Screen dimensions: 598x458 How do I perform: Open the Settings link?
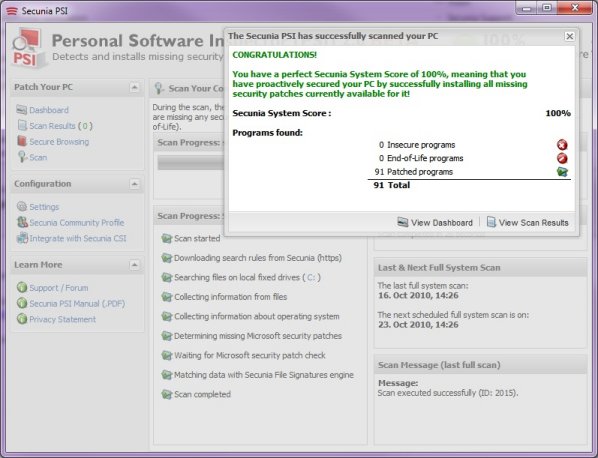[x=44, y=207]
